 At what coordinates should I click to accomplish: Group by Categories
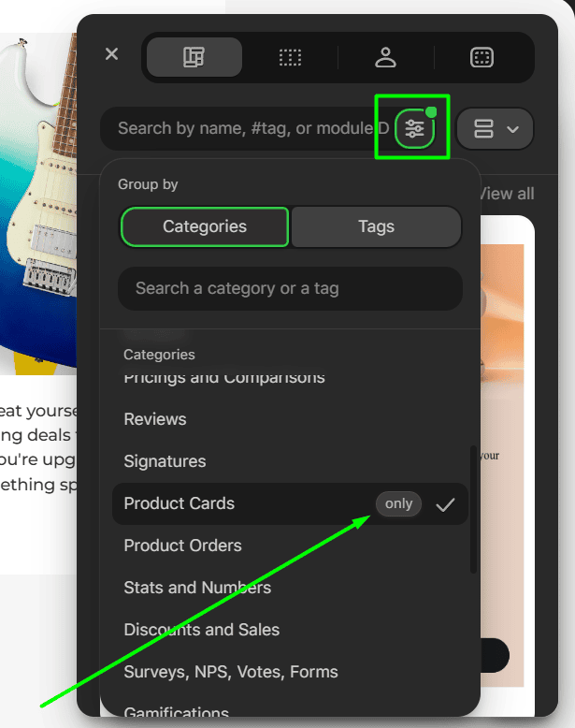205,226
